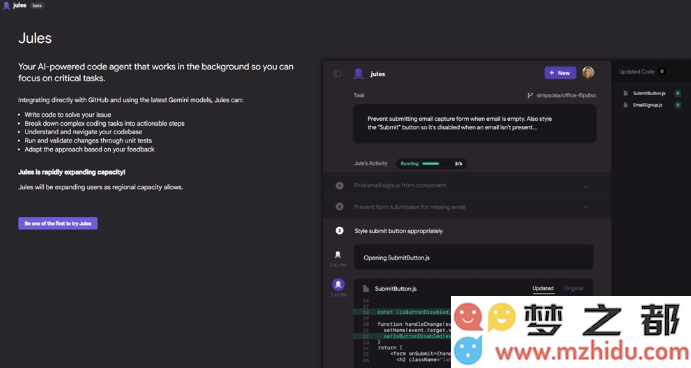Click the purple New button

[x=560, y=73]
